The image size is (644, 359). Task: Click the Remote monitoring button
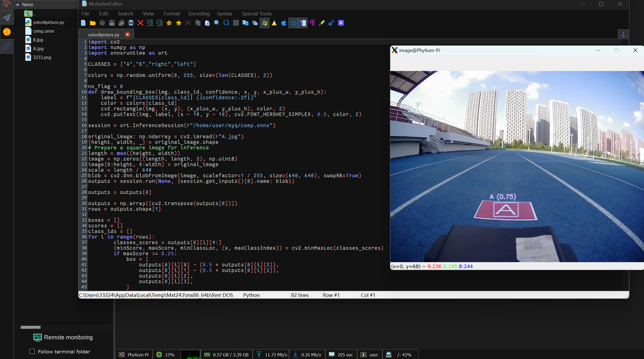point(63,337)
